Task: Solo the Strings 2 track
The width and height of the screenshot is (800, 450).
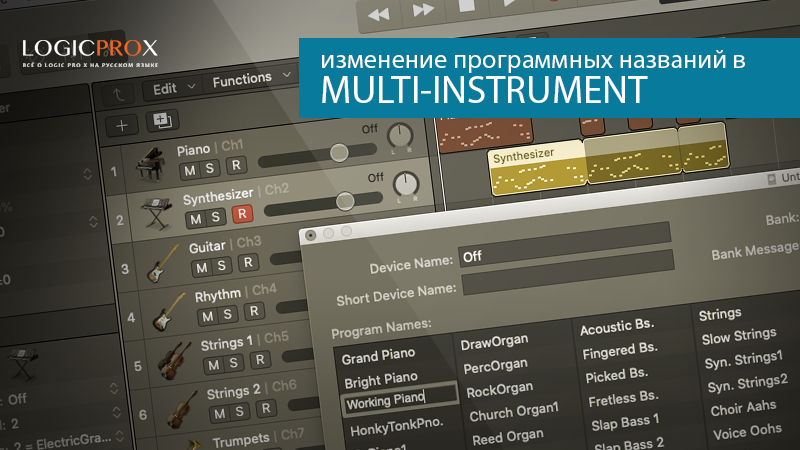Action: 239,411
